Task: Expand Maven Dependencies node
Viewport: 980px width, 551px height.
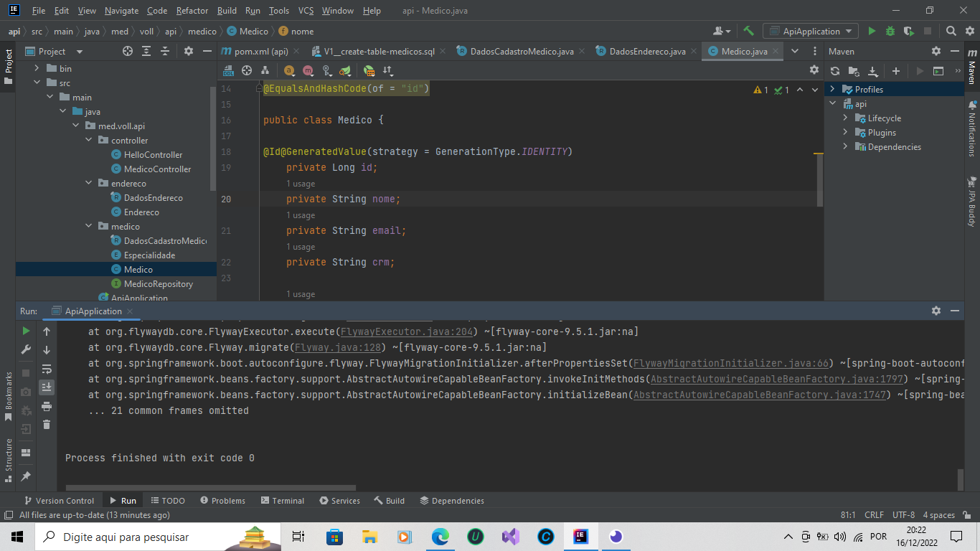Action: point(845,146)
